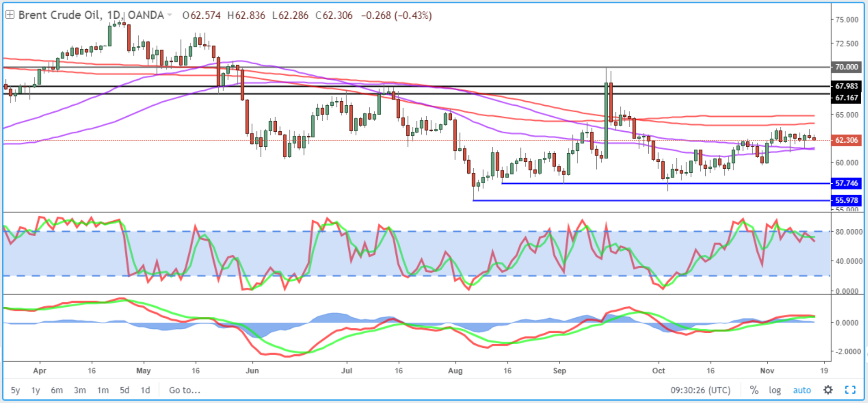Click the 09:30:26 (UTC) timezone clock
The height and width of the screenshot is (403, 868).
tap(700, 390)
